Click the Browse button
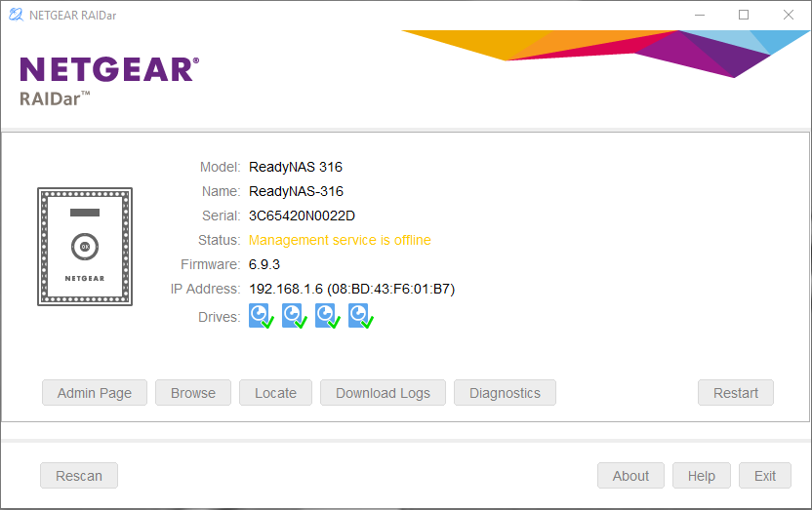 193,393
